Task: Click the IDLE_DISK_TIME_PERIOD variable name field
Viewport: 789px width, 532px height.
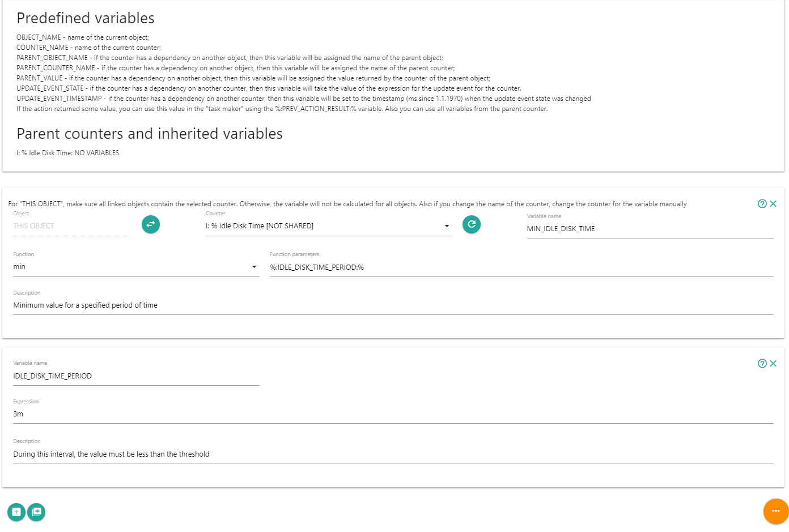Action: pos(136,376)
